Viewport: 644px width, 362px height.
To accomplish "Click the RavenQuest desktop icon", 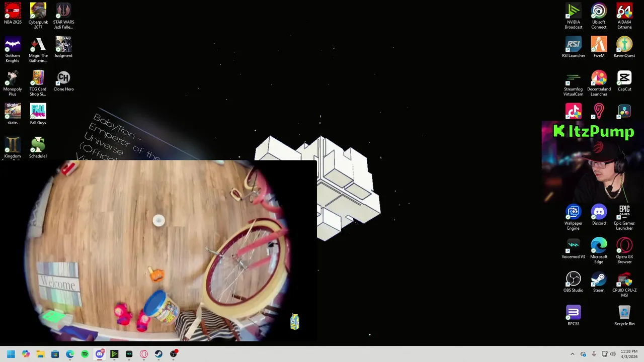I will coord(624,47).
